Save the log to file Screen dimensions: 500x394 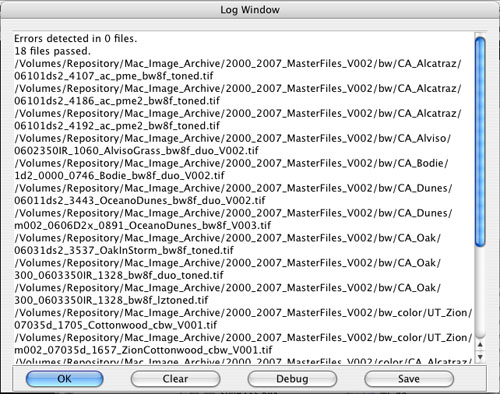click(409, 379)
